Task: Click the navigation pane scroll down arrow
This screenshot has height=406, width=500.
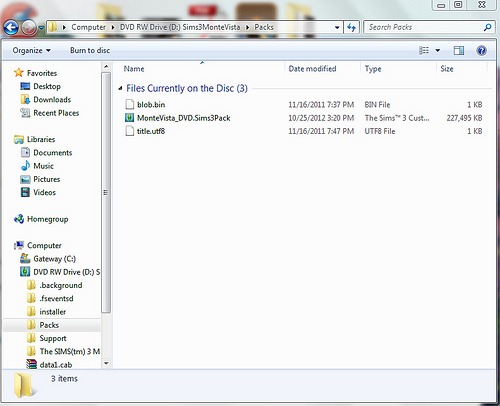Action: [106, 363]
